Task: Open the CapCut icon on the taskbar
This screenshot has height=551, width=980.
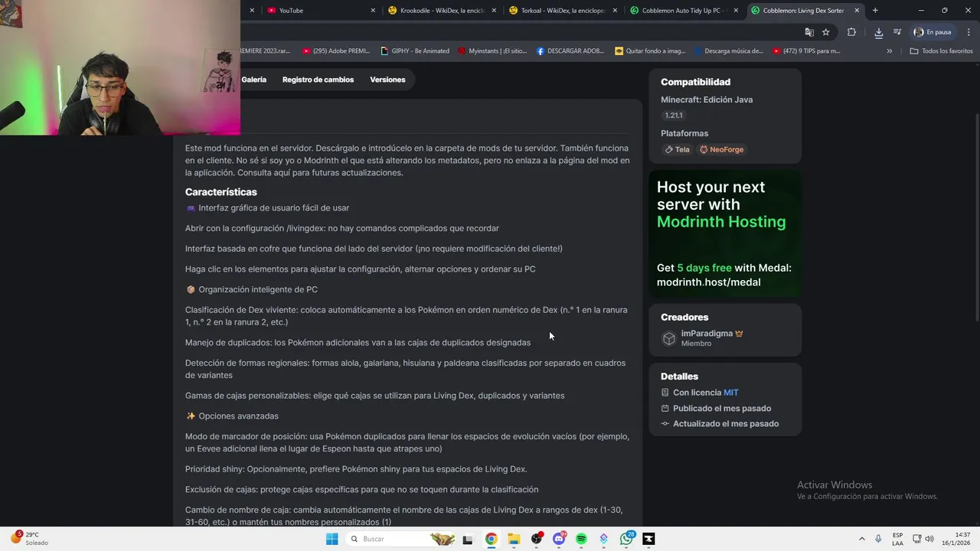Action: tap(648, 539)
